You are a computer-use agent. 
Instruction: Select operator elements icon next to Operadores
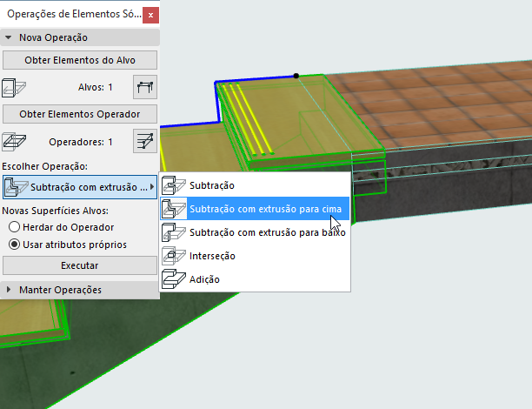coord(145,141)
